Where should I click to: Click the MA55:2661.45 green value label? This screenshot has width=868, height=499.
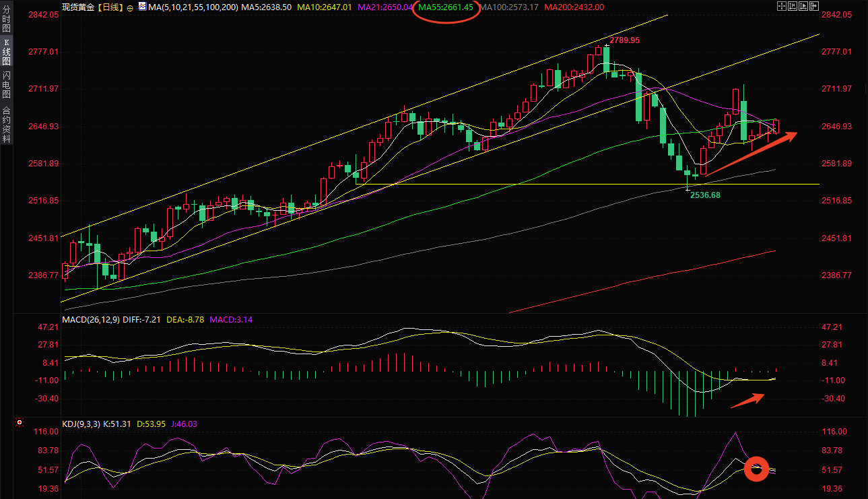[445, 7]
